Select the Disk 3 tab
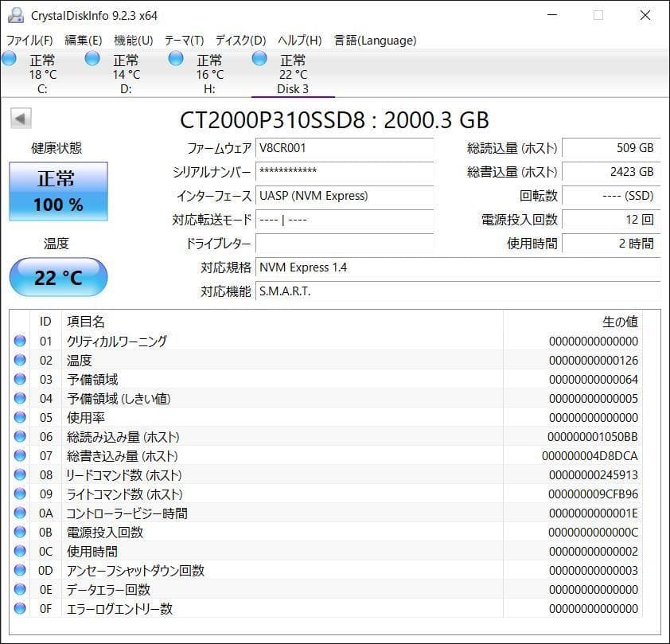The height and width of the screenshot is (644, 670). click(x=293, y=73)
